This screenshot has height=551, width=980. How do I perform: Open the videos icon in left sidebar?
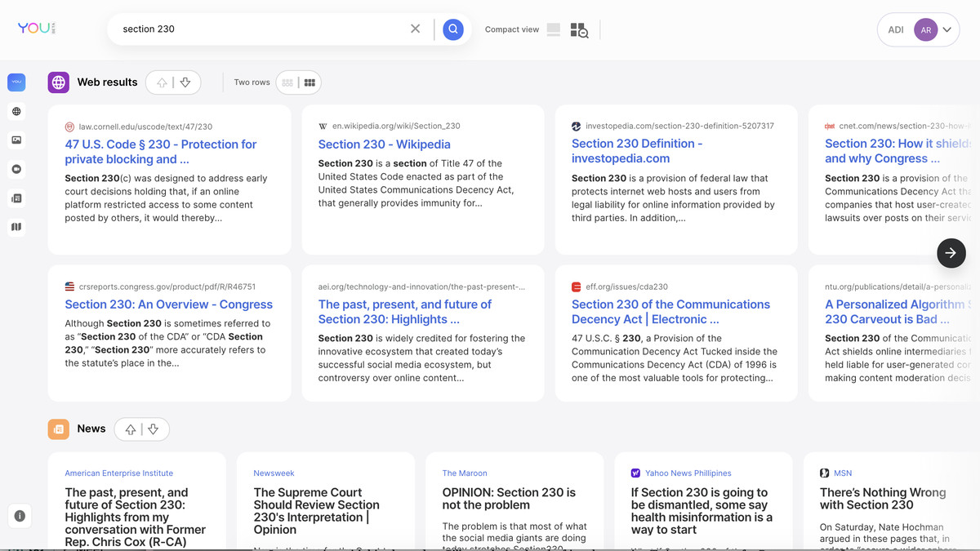click(x=16, y=169)
